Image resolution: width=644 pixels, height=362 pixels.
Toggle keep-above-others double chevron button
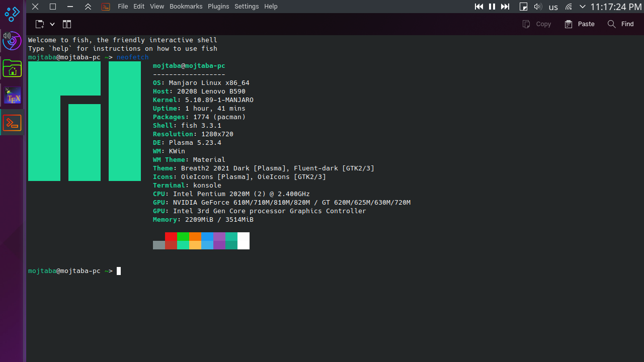point(88,7)
